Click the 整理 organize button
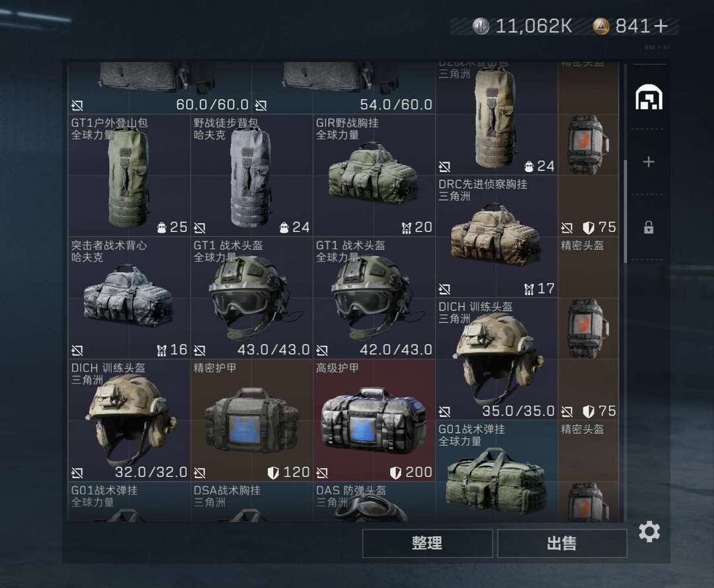The image size is (714, 588). (427, 543)
